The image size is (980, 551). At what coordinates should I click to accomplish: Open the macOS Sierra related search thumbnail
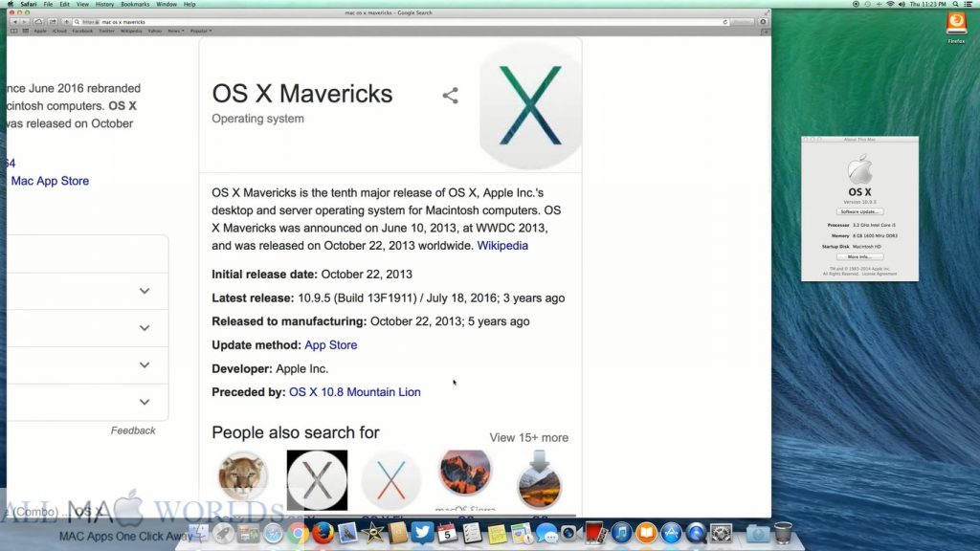pos(465,473)
